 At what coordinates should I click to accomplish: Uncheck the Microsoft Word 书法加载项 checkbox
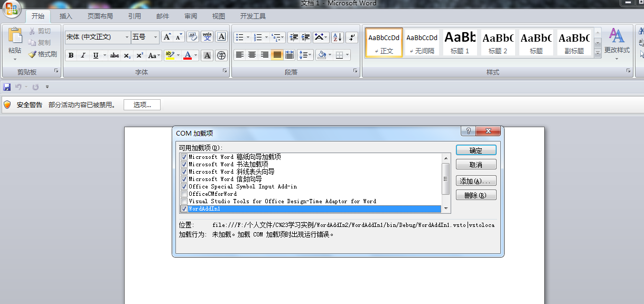(184, 164)
